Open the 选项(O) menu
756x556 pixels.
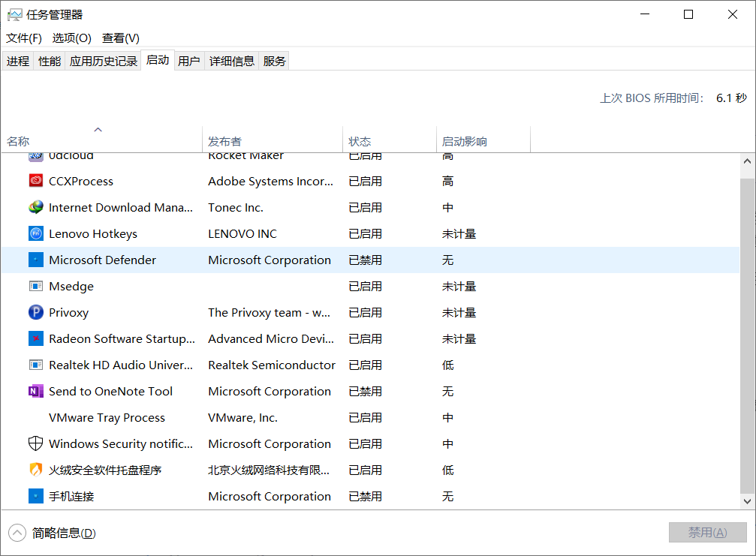tap(71, 38)
